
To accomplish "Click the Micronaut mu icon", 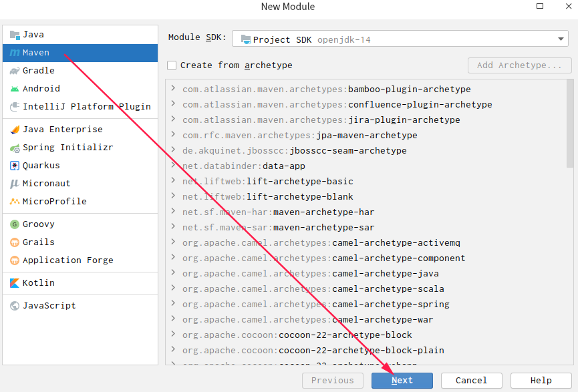I will click(15, 184).
